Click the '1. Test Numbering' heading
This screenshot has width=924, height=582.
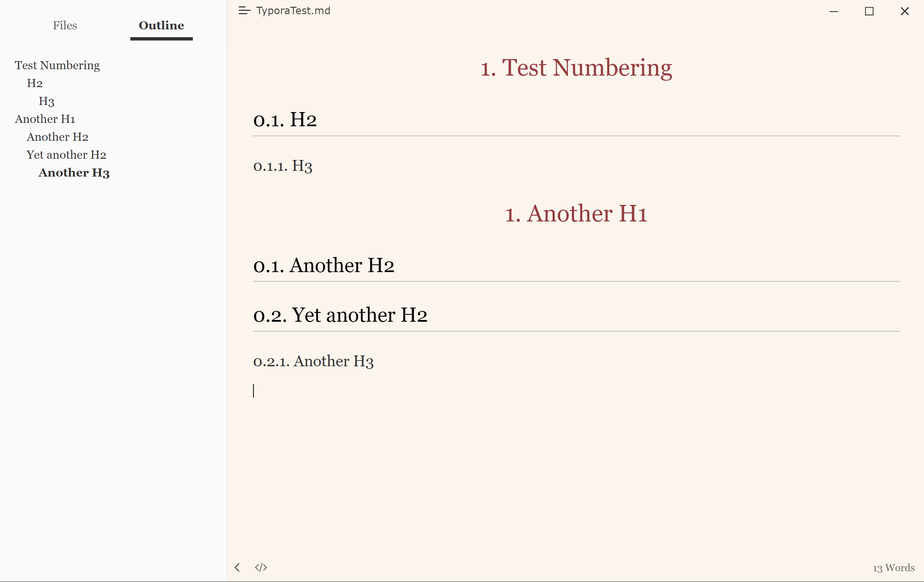pos(576,68)
